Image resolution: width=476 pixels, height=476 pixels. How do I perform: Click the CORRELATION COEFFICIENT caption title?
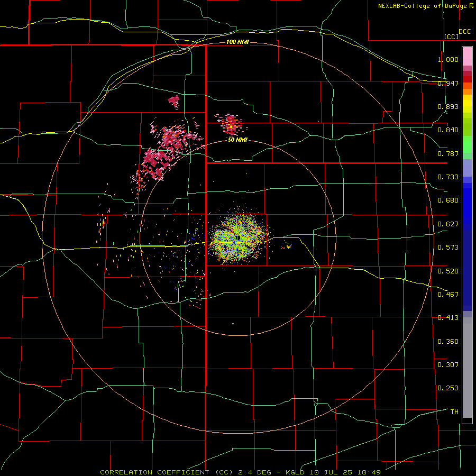click(x=154, y=472)
